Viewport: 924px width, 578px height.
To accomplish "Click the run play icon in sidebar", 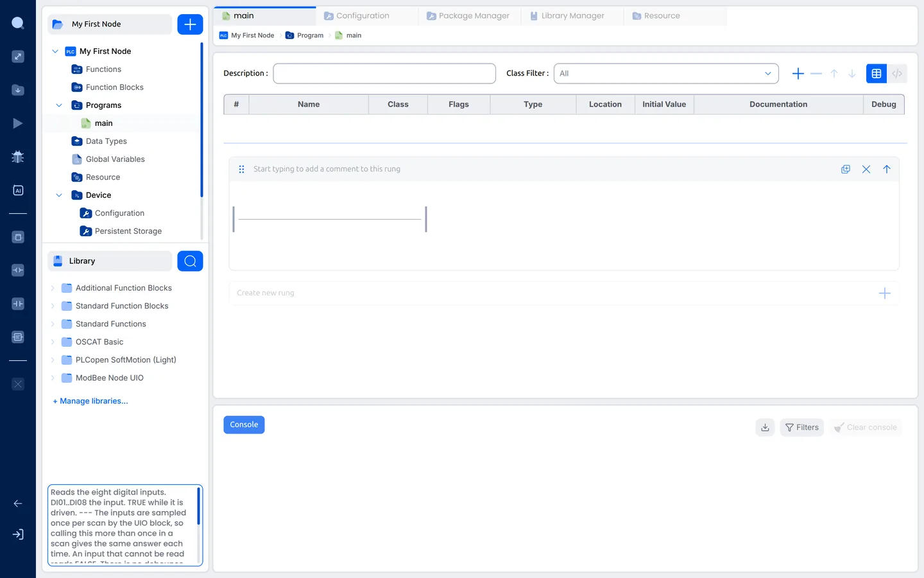I will tap(18, 123).
